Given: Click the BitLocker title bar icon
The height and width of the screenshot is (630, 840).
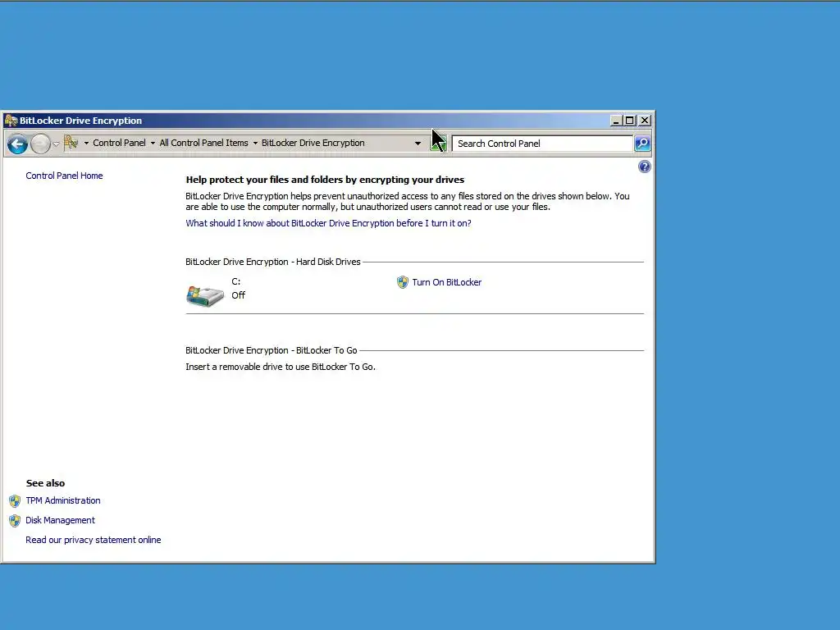Looking at the screenshot, I should 11,121.
